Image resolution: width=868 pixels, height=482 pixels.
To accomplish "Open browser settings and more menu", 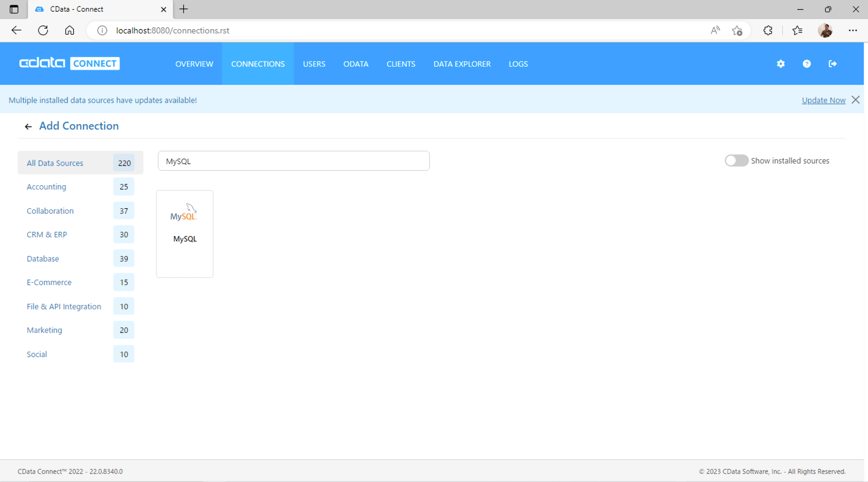I will coord(853,30).
